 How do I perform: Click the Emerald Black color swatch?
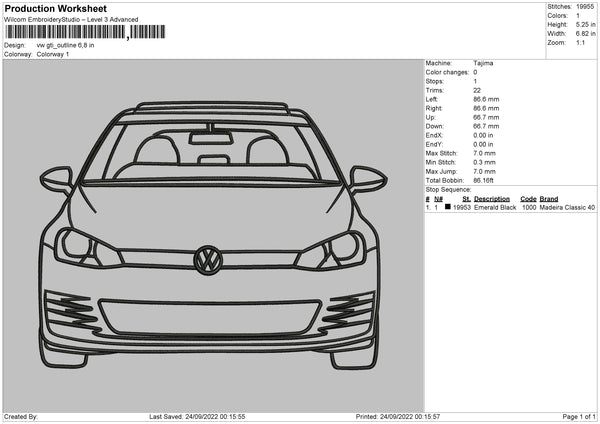(448, 207)
